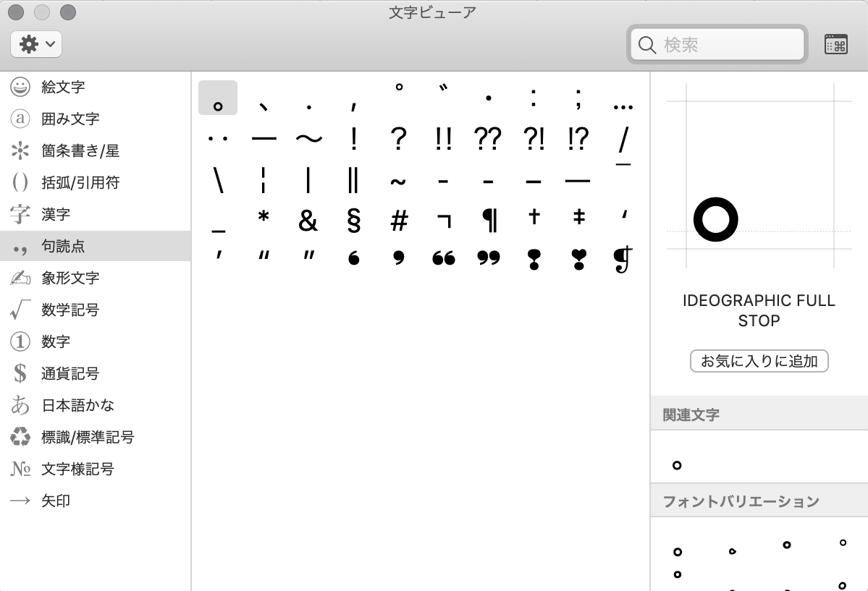Click the small circle under 関連文字
The image size is (868, 591).
(x=676, y=465)
